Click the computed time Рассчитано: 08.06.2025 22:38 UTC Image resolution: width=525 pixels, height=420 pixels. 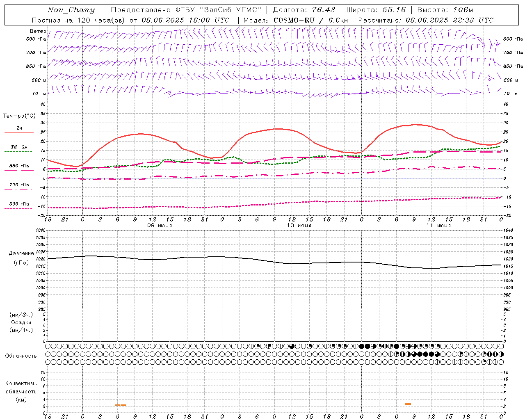pyautogui.click(x=426, y=20)
